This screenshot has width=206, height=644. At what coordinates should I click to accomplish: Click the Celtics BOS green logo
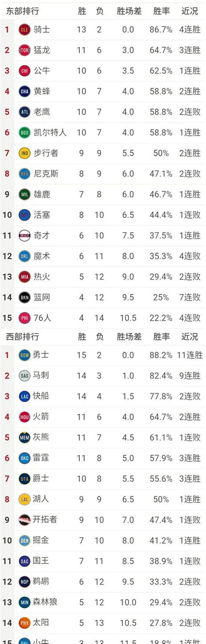[25, 133]
